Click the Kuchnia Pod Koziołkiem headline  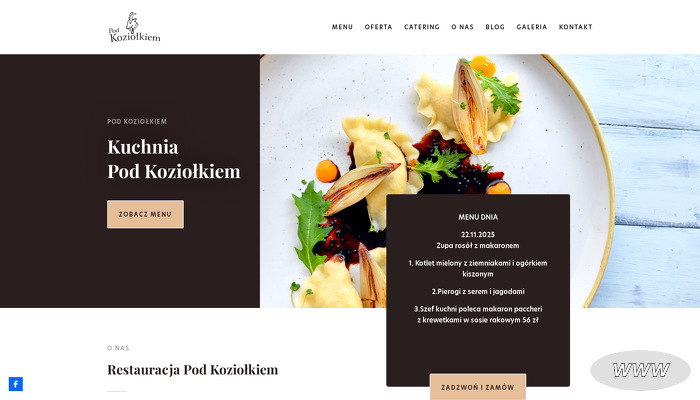tap(174, 159)
